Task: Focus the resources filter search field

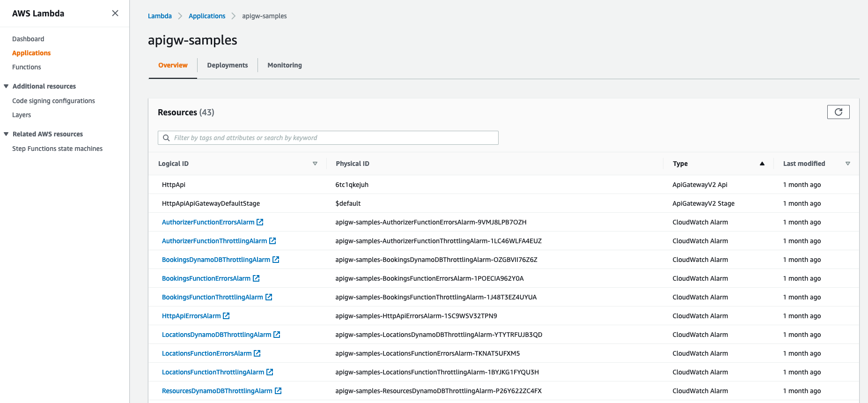Action: coord(328,138)
